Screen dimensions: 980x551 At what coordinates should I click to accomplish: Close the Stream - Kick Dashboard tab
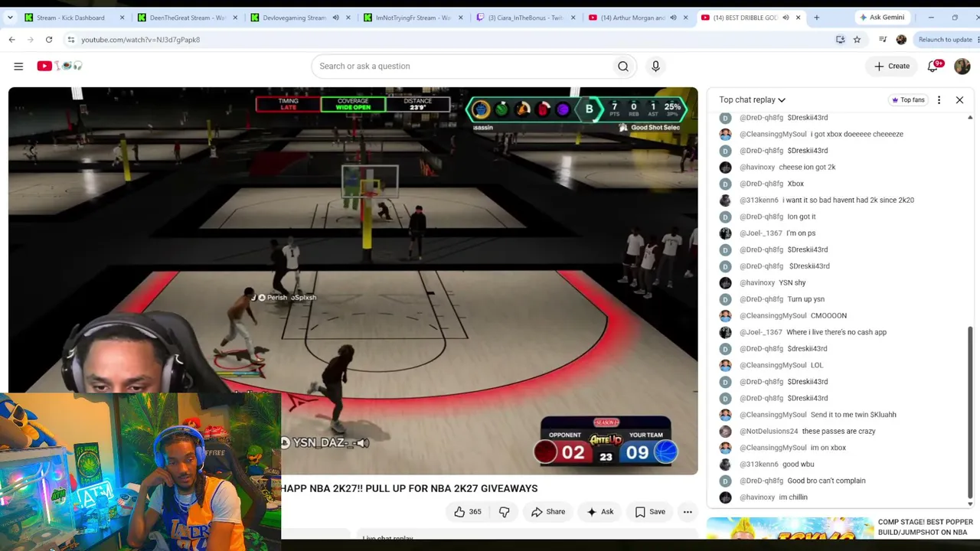click(122, 18)
